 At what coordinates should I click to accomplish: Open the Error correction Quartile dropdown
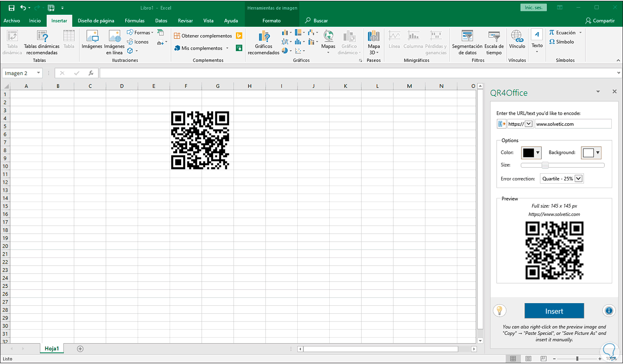click(x=578, y=178)
